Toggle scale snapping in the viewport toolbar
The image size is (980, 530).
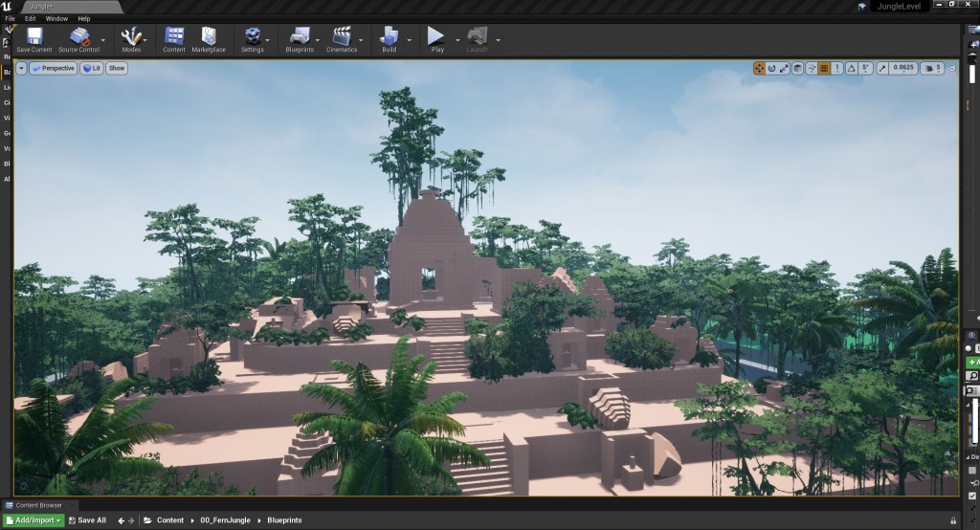pyautogui.click(x=882, y=69)
